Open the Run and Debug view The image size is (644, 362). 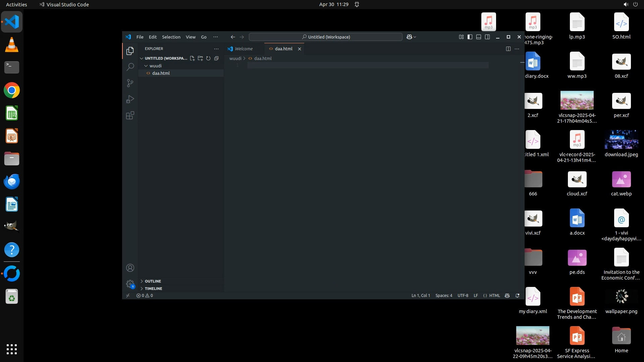coord(130,99)
